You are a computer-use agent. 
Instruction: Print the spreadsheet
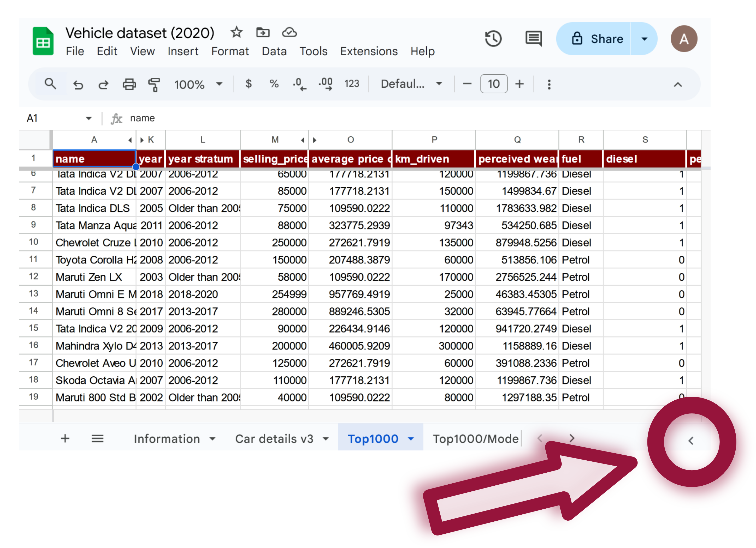click(129, 84)
